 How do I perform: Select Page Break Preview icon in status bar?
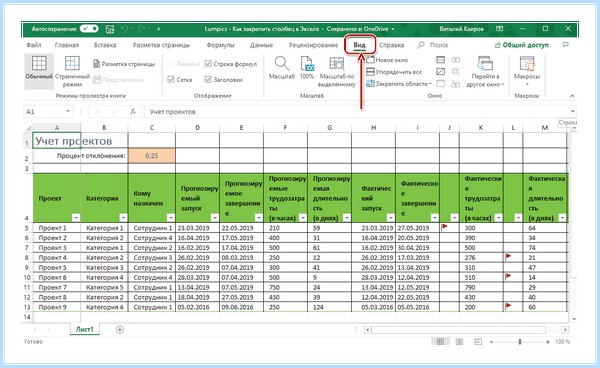(x=478, y=342)
